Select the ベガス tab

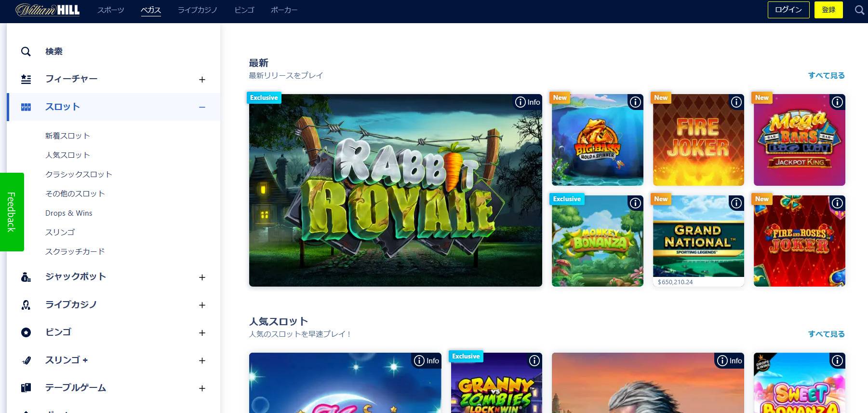(x=151, y=10)
